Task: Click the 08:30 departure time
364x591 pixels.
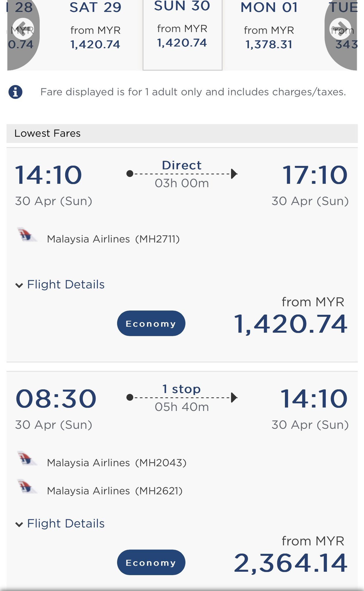Action: click(56, 399)
